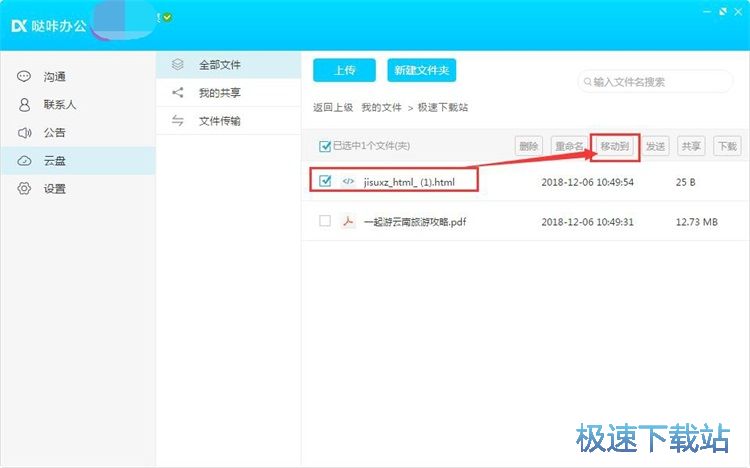Minimize the 哒咔办公 window
This screenshot has width=750, height=468.
coord(707,11)
